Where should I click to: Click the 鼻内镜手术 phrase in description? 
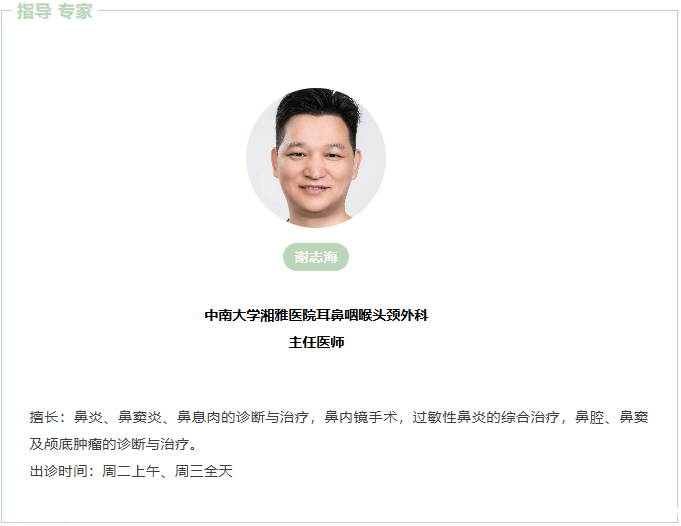[361, 417]
